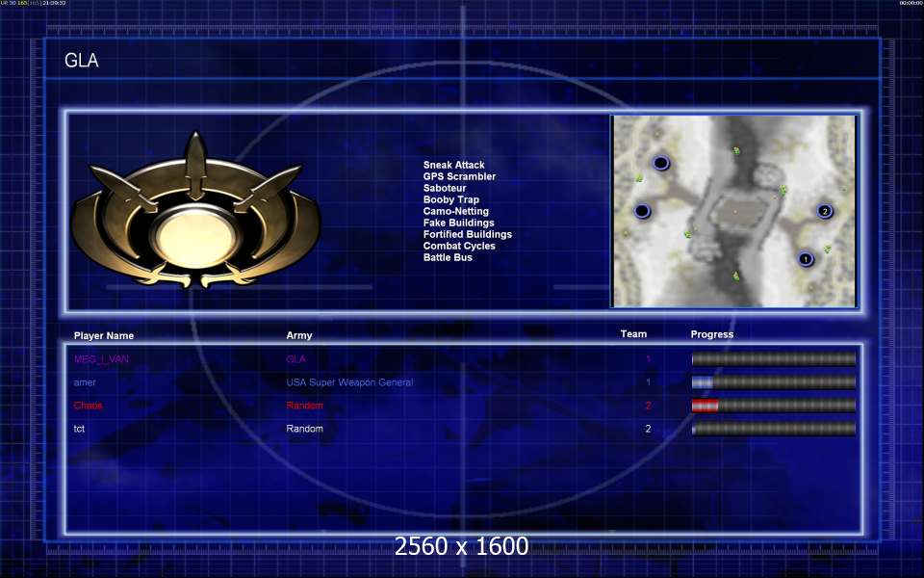Click team number for amer
924x578 pixels.
pyautogui.click(x=648, y=382)
